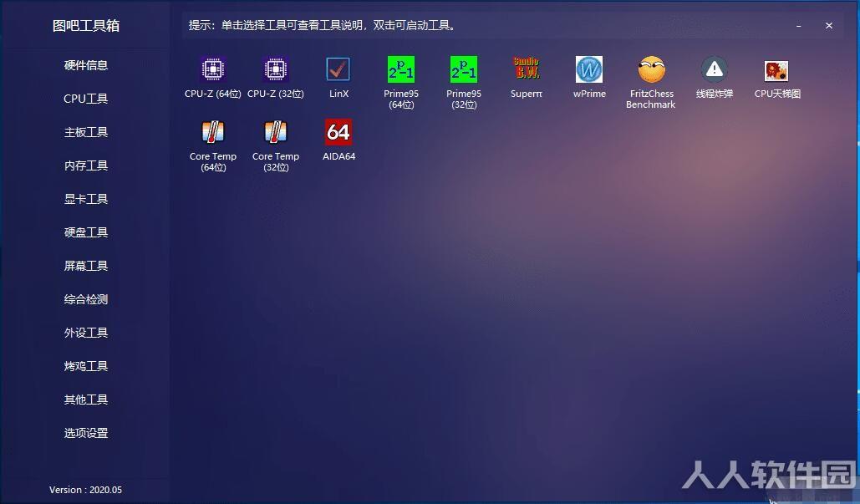Image resolution: width=860 pixels, height=504 pixels.
Task: Go to the 内存工具 category
Action: tap(85, 165)
